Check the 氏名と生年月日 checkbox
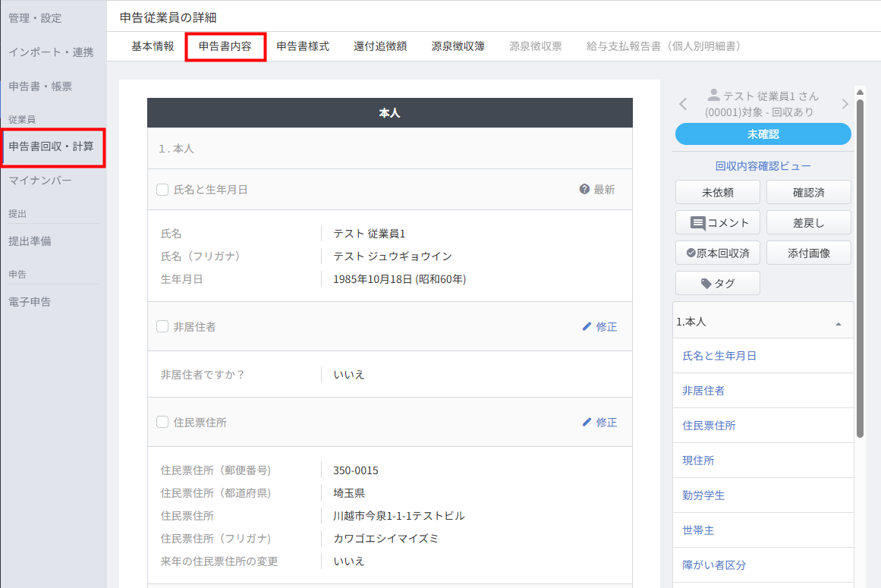The image size is (881, 588). point(162,190)
